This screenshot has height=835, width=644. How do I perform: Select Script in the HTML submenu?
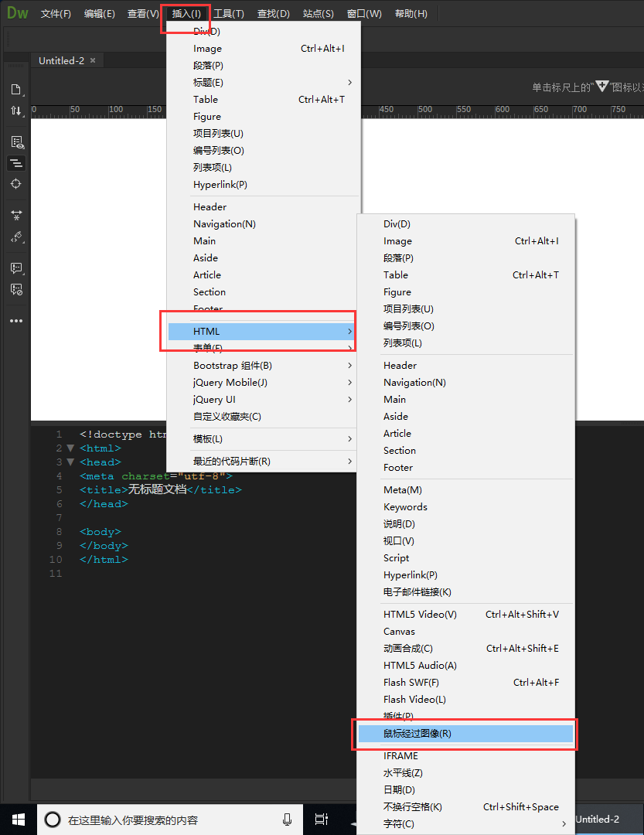pyautogui.click(x=465, y=557)
